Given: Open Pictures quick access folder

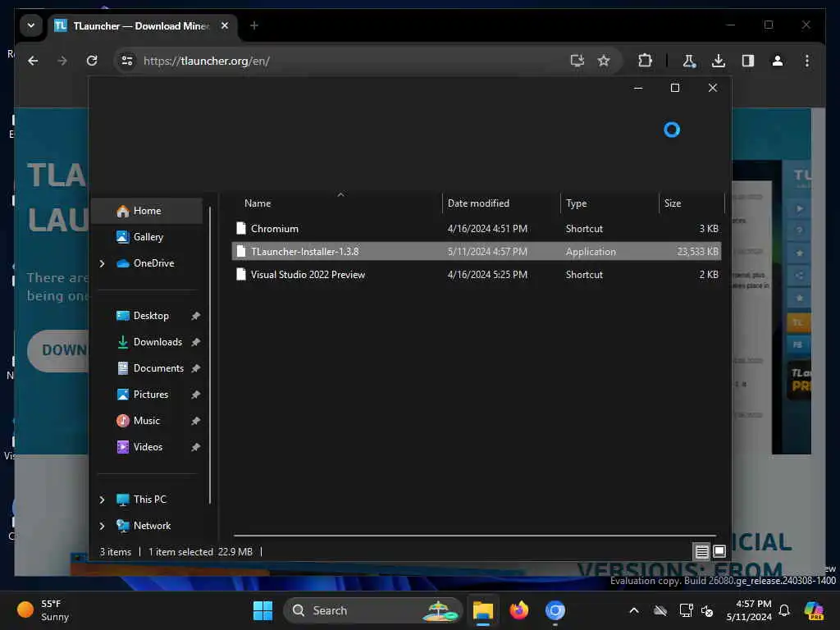Looking at the screenshot, I should tap(151, 395).
